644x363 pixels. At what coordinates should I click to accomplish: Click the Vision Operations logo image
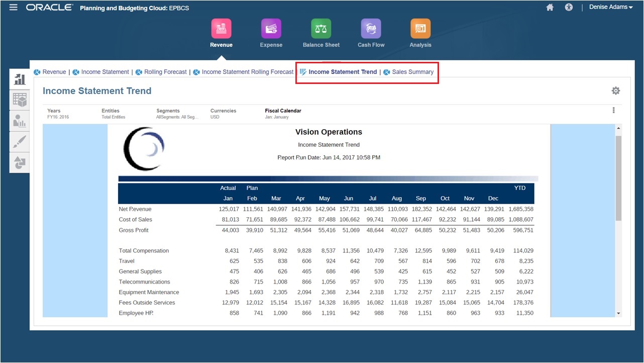coord(144,149)
